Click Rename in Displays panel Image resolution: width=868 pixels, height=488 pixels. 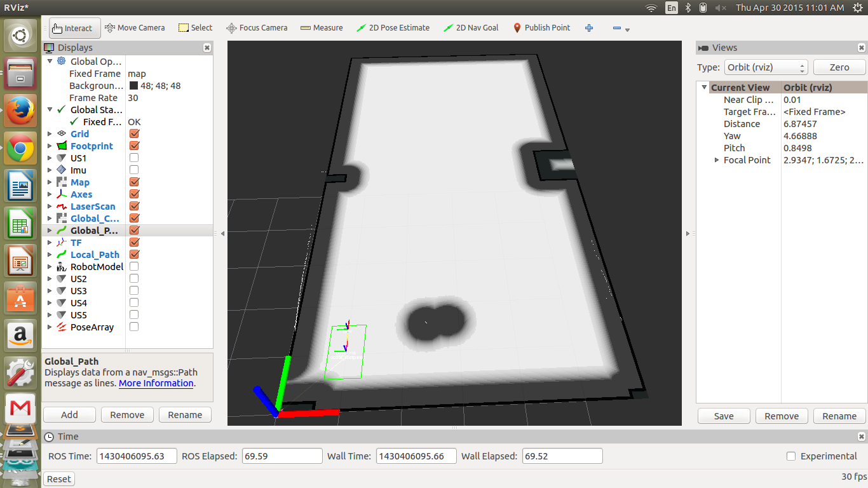(x=185, y=415)
